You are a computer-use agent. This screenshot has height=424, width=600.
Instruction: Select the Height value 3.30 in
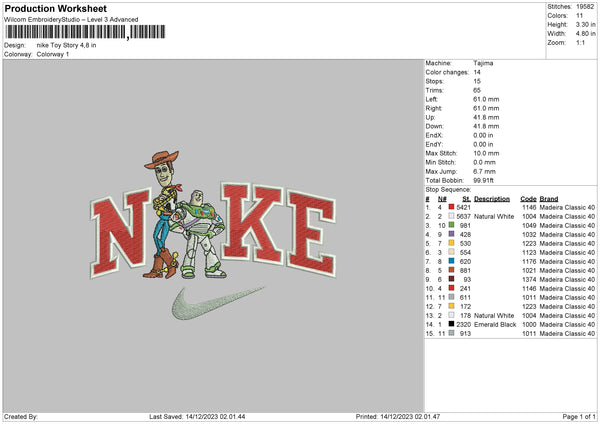[585, 24]
